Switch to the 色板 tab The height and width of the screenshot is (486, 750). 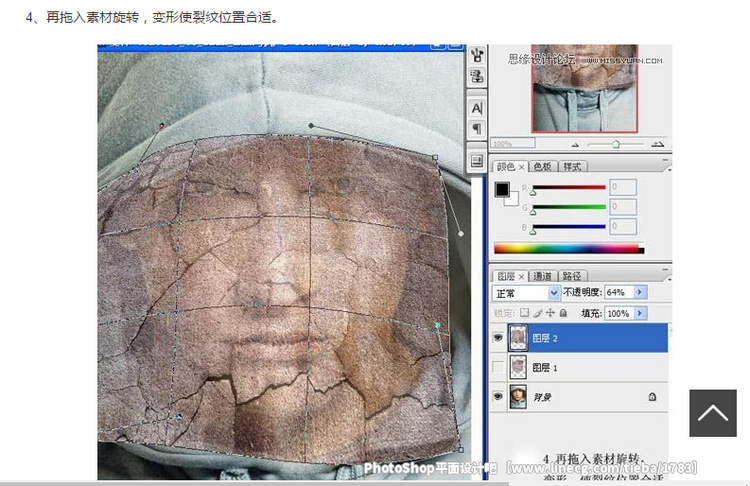coord(542,166)
